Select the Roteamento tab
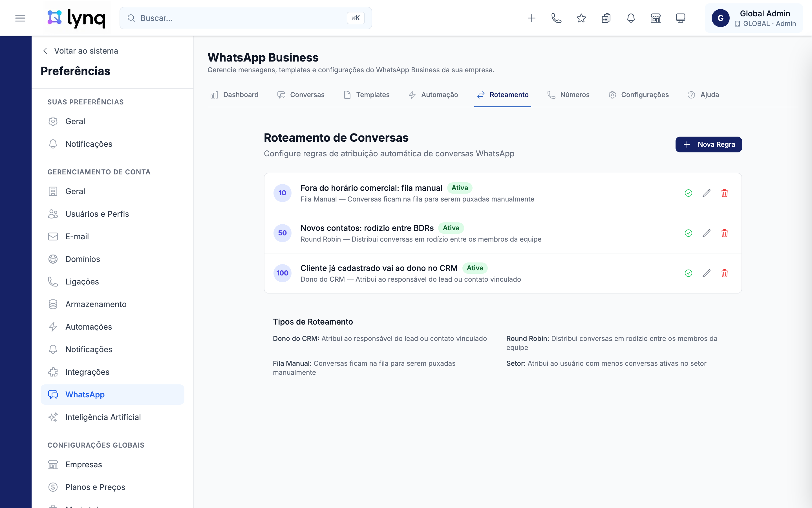Image resolution: width=812 pixels, height=508 pixels. coord(503,95)
